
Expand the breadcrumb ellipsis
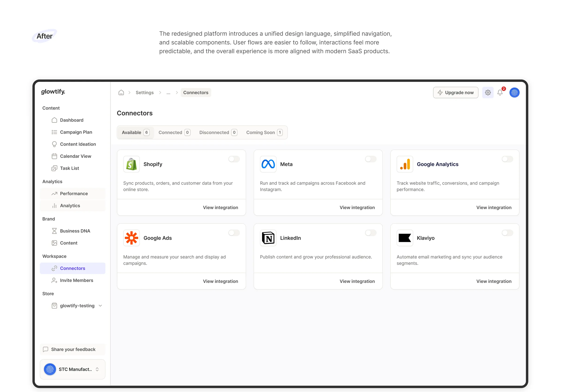pyautogui.click(x=168, y=93)
